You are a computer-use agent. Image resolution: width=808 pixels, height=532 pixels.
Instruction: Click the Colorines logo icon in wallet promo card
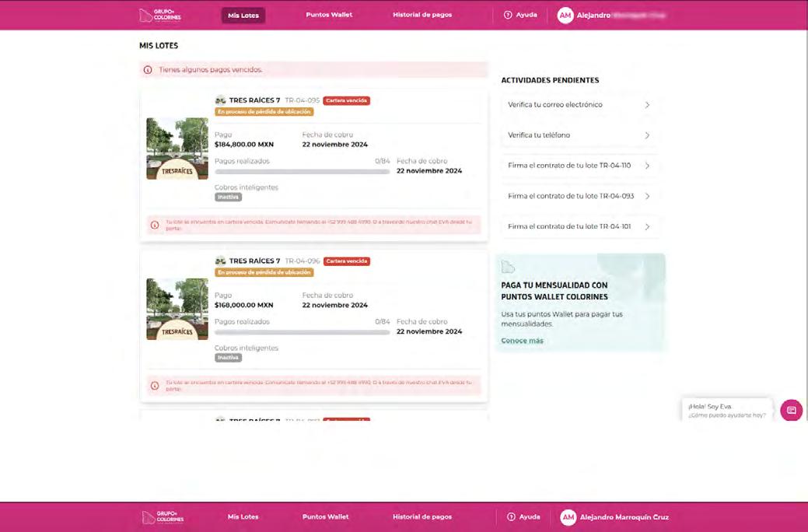(508, 267)
